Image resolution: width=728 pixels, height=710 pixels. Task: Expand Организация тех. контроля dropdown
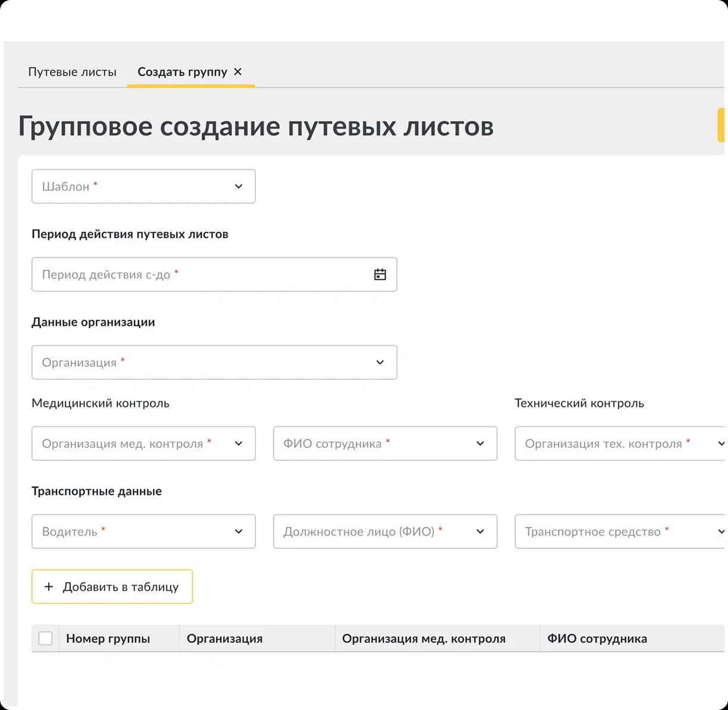click(x=621, y=443)
